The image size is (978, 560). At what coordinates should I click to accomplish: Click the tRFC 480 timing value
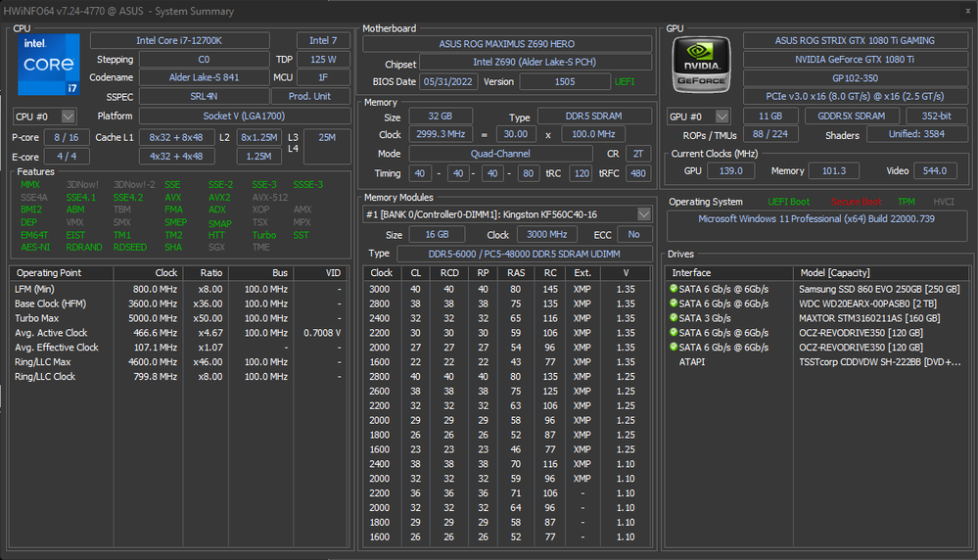click(638, 173)
